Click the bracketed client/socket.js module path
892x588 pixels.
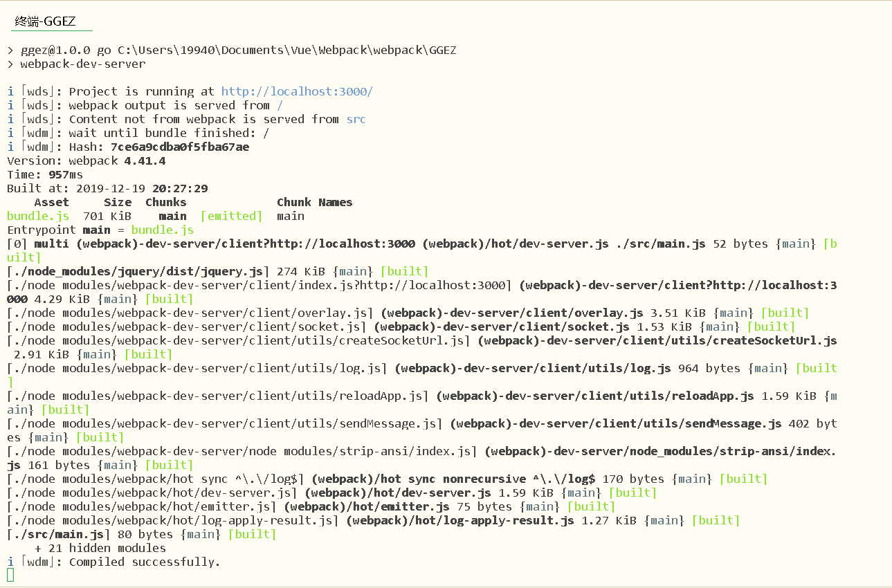pyautogui.click(x=187, y=327)
